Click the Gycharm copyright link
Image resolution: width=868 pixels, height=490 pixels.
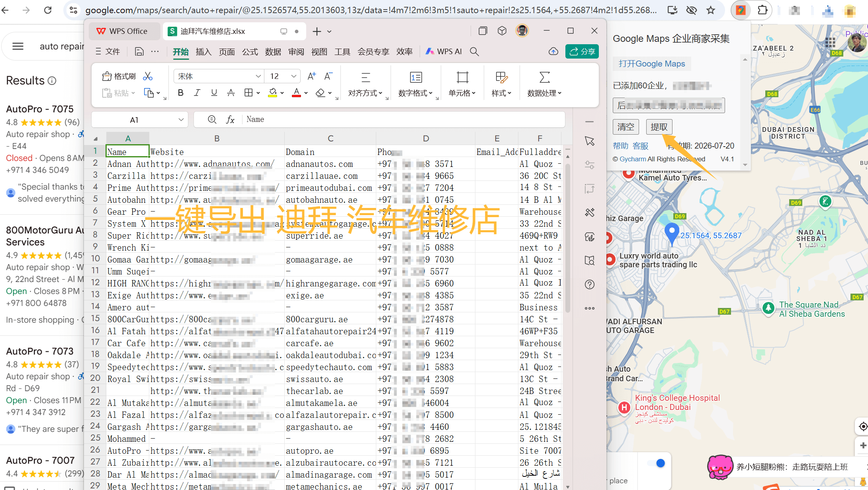click(x=633, y=159)
